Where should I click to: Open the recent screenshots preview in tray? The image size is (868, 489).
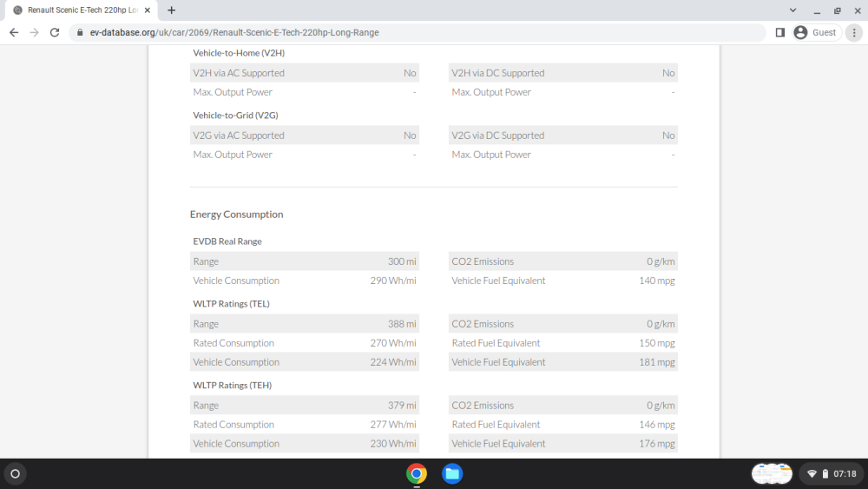tap(772, 473)
